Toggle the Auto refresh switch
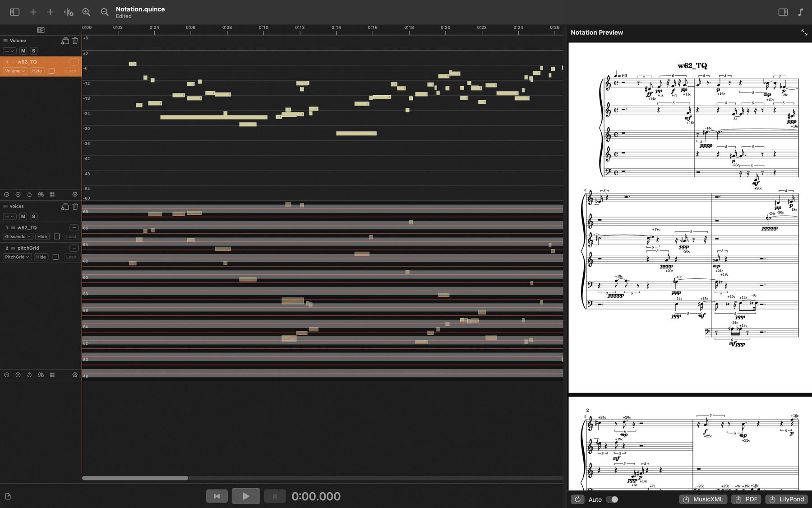The width and height of the screenshot is (812, 508). point(612,499)
